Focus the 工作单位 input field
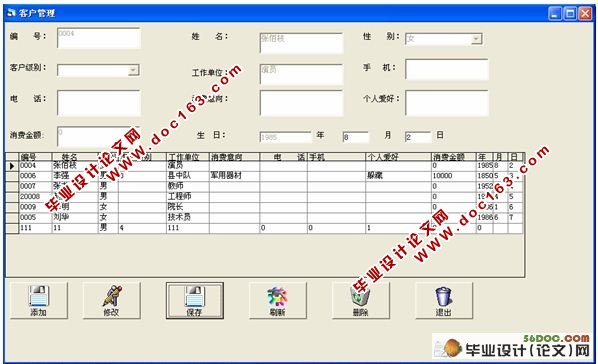The image size is (598, 364). (301, 74)
